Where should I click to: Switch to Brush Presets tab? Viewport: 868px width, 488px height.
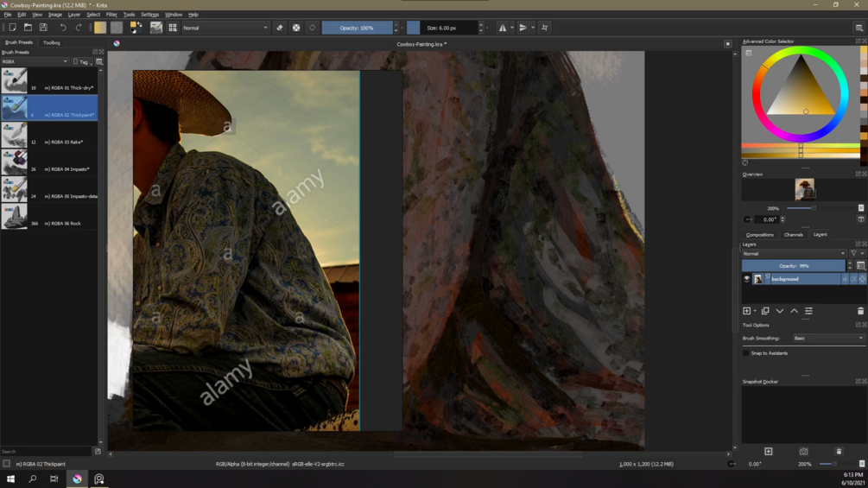[x=19, y=42]
